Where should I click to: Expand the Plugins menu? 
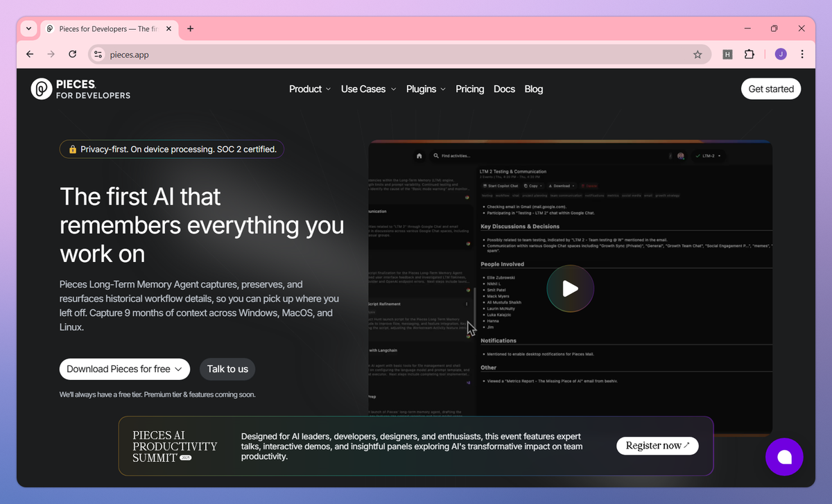point(426,89)
